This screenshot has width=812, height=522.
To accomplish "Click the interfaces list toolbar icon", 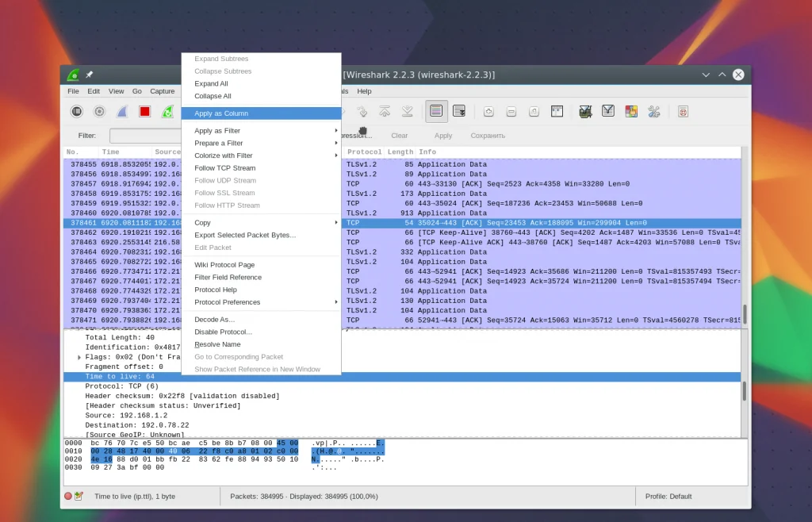I will [77, 112].
